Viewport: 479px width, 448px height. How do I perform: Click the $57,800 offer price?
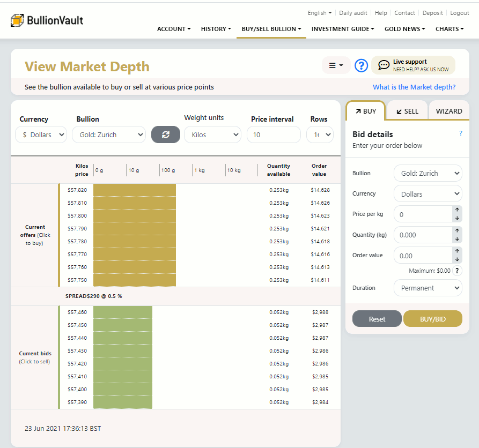click(x=77, y=216)
